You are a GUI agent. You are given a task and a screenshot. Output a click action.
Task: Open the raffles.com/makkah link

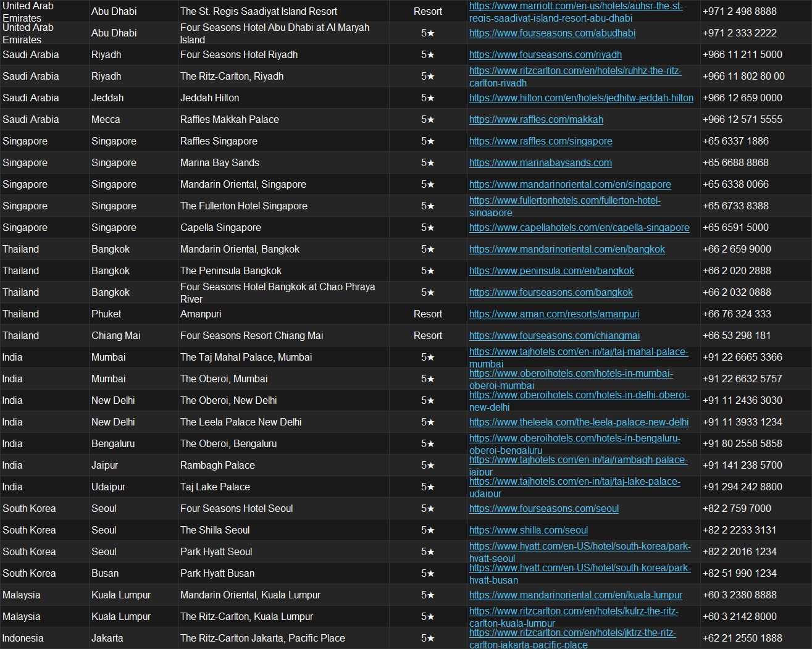tap(536, 120)
